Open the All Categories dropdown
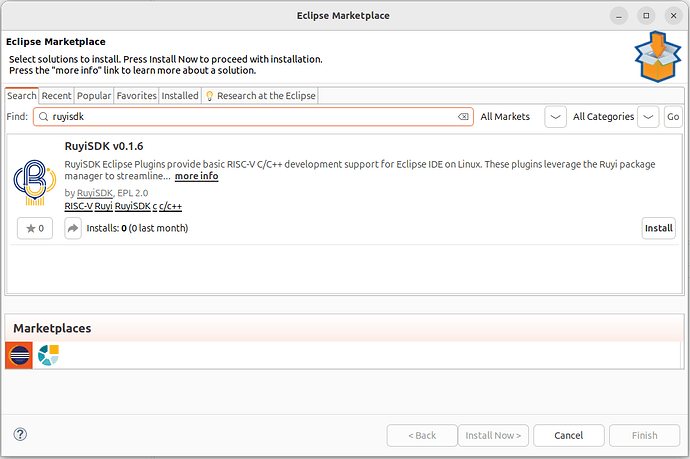Viewport: 690px width, 459px height. click(x=648, y=117)
